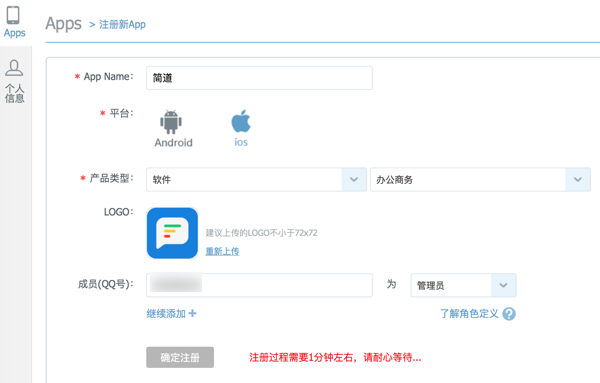Click the 注册新App breadcrumb
This screenshot has height=383, width=600.
coord(122,24)
